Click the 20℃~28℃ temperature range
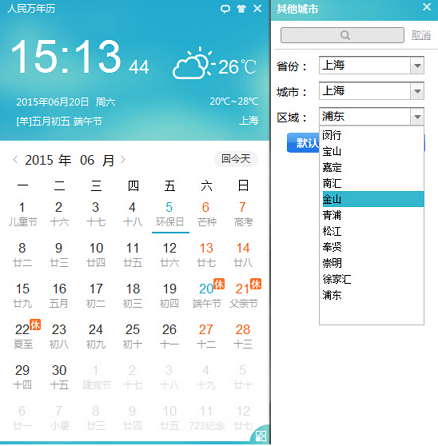Image resolution: width=438 pixels, height=446 pixels. (x=234, y=101)
